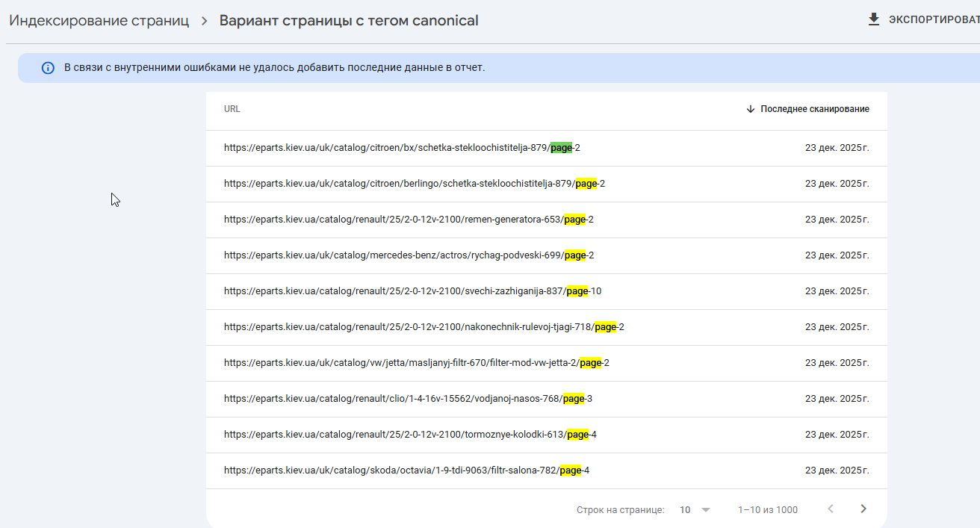
Task: Open Индексирование страниц breadcrumb link
Action: (x=99, y=21)
